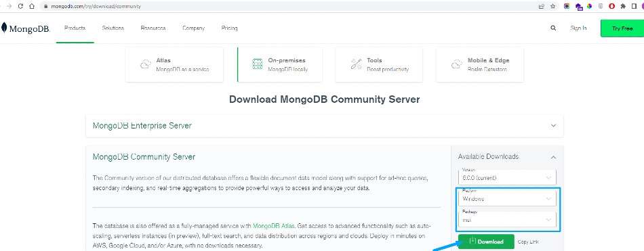Open the Platform dropdown set to Windows
The image size is (644, 251).
coord(507,198)
